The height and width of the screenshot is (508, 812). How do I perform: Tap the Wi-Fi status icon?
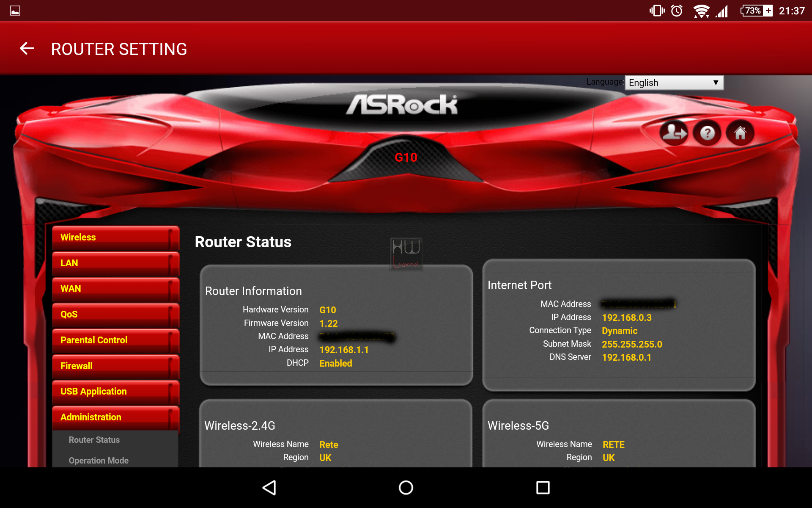[701, 11]
